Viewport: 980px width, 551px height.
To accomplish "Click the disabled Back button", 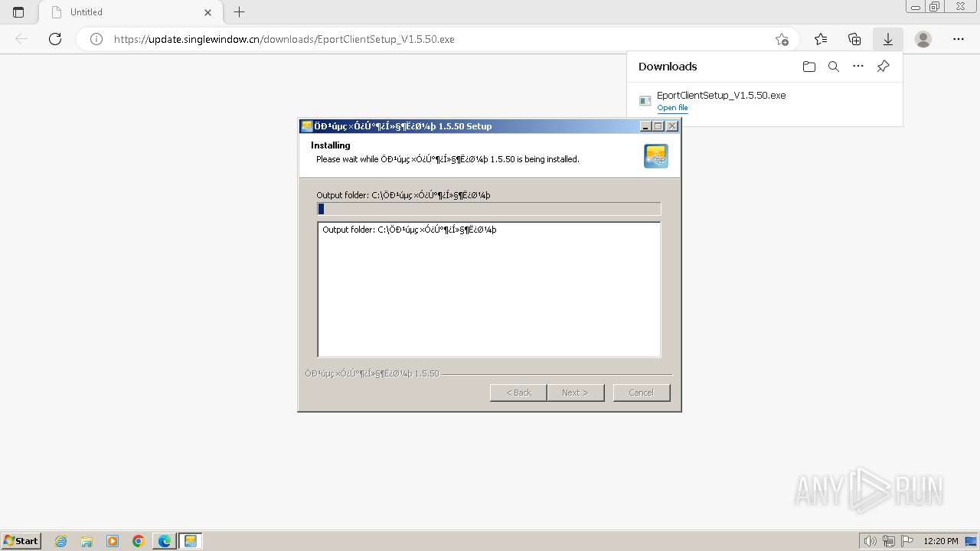I will click(x=518, y=393).
